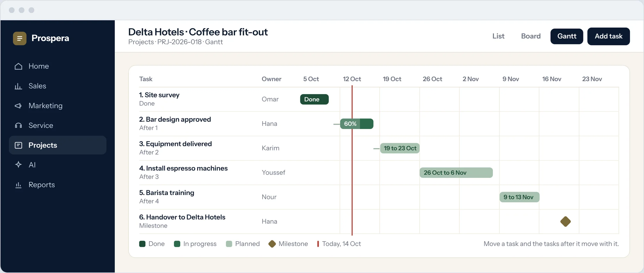Click the Reports chart icon
The height and width of the screenshot is (273, 644).
[18, 185]
